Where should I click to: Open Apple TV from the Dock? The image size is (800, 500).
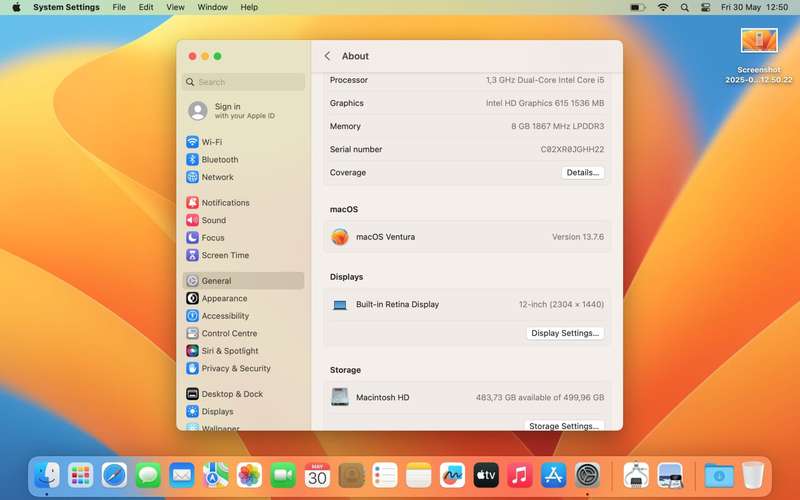tap(486, 476)
